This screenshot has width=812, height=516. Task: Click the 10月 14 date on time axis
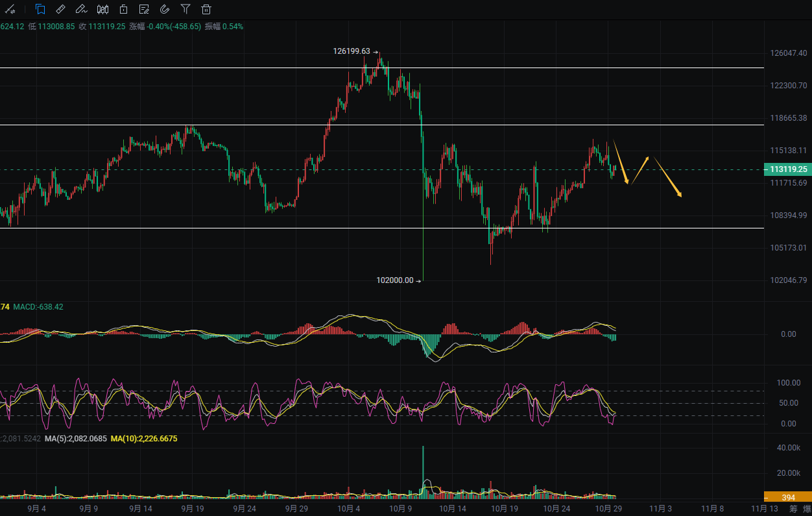pos(453,510)
